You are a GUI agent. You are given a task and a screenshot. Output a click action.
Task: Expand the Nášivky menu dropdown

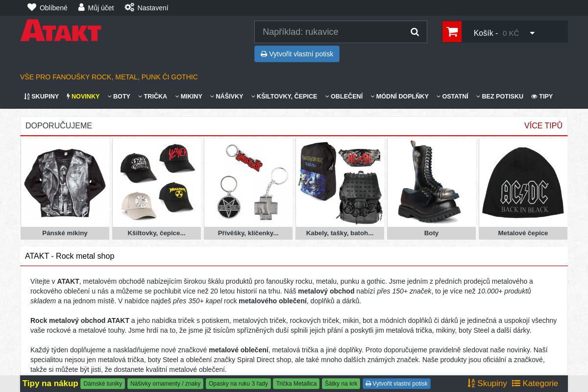227,97
